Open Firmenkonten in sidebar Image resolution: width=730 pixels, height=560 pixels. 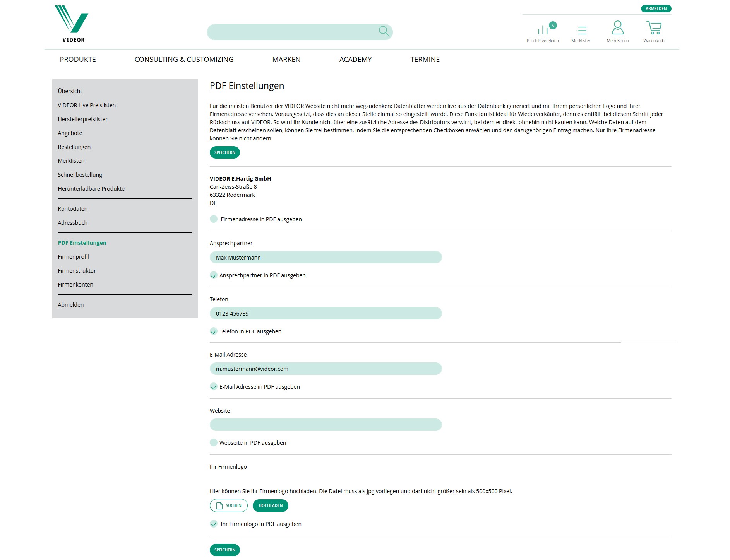click(75, 285)
